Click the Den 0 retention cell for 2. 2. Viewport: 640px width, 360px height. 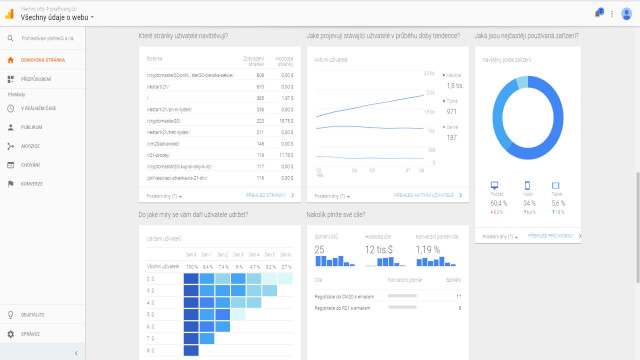[191, 279]
